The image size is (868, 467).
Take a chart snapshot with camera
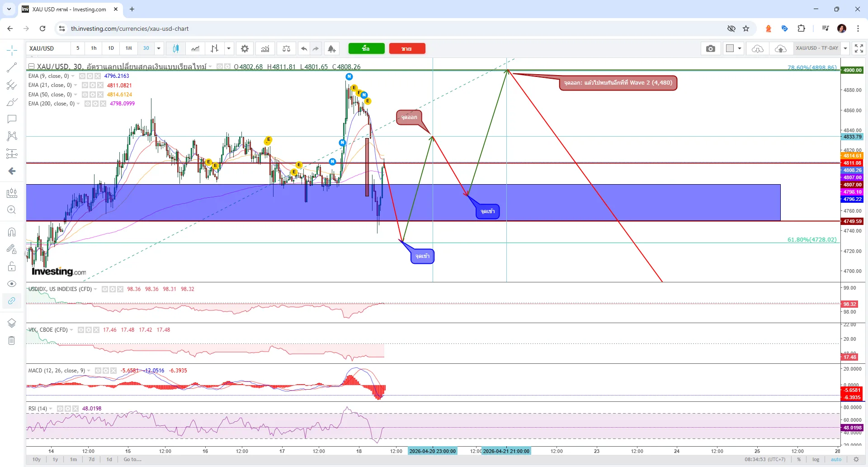[x=711, y=48]
